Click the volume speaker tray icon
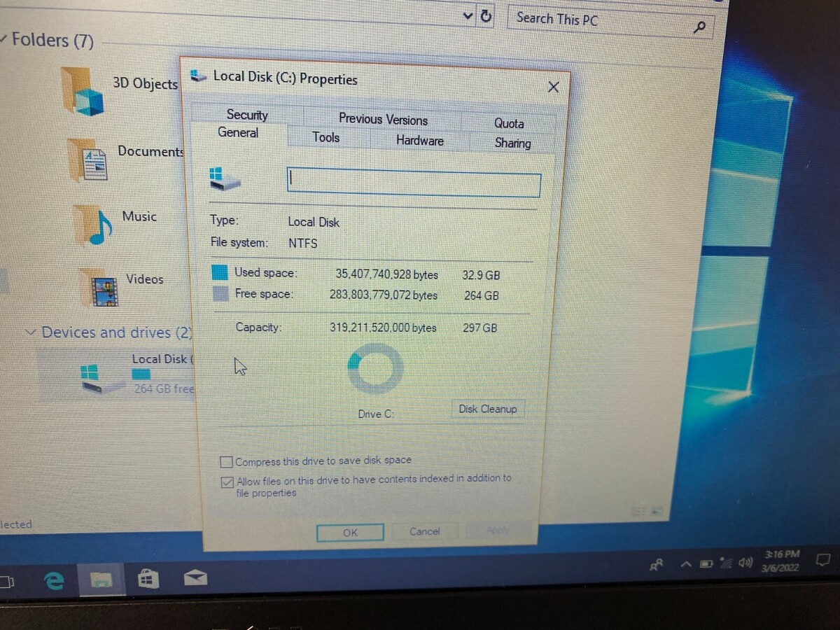 pos(746,562)
